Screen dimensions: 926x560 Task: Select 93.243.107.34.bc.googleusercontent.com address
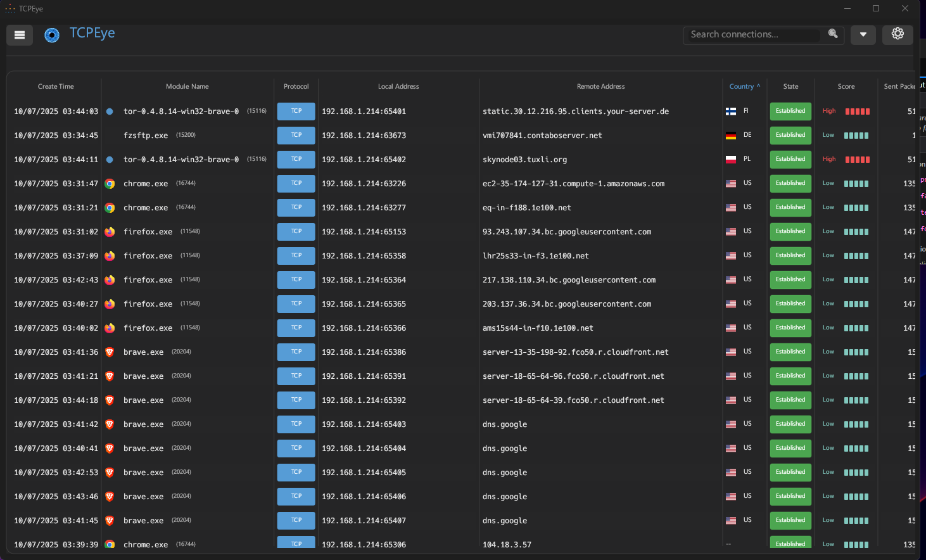coord(567,232)
